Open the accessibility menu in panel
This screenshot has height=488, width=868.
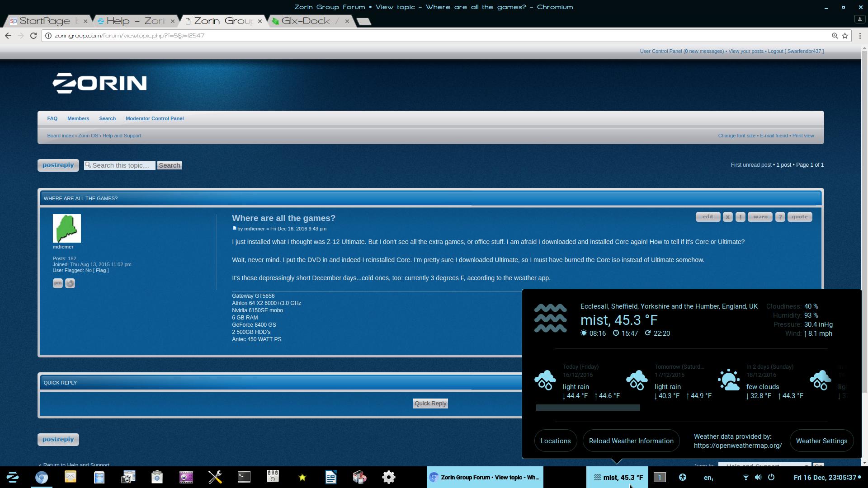pyautogui.click(x=683, y=477)
